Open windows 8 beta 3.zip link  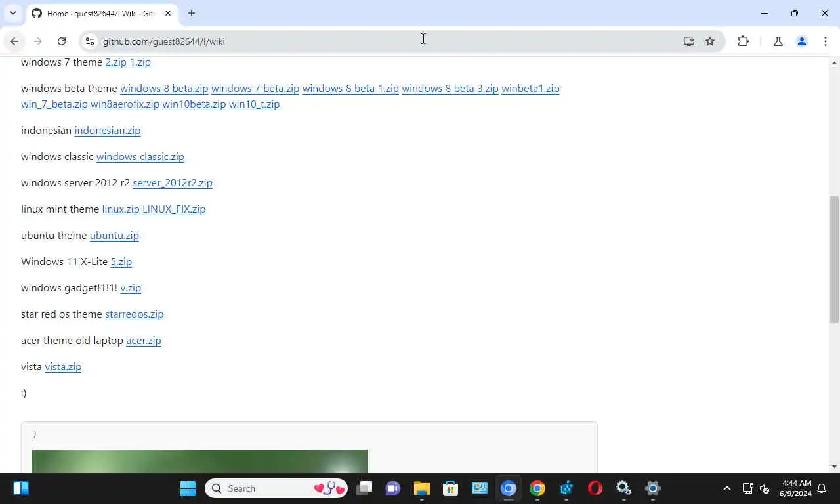click(450, 89)
